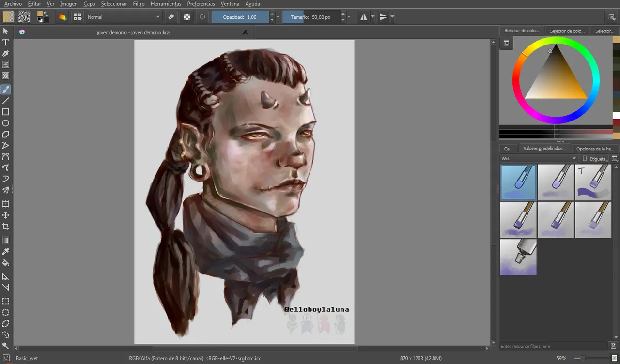Select the Transform tool

[6, 204]
